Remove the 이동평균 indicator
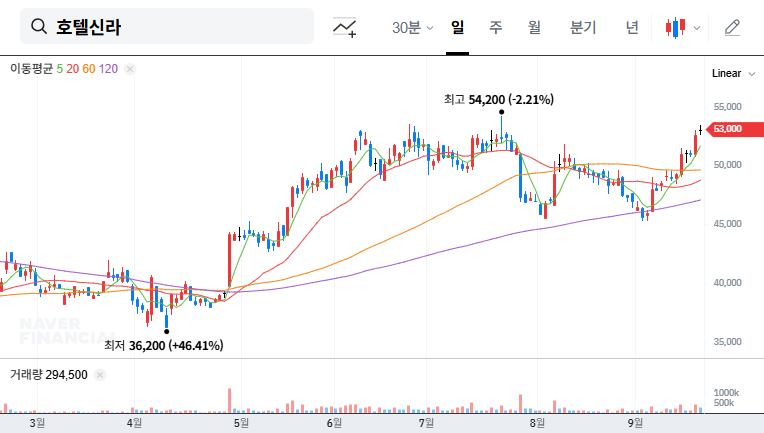The image size is (764, 433). (x=130, y=69)
